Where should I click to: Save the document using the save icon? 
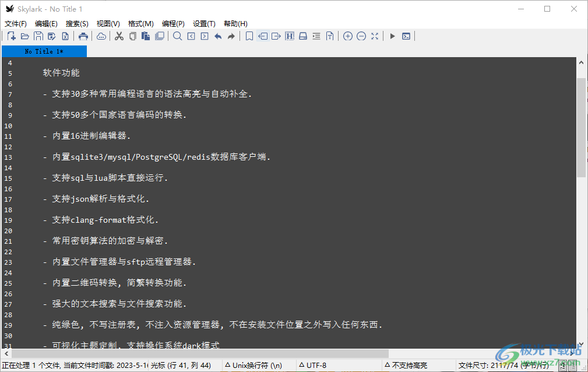click(38, 36)
